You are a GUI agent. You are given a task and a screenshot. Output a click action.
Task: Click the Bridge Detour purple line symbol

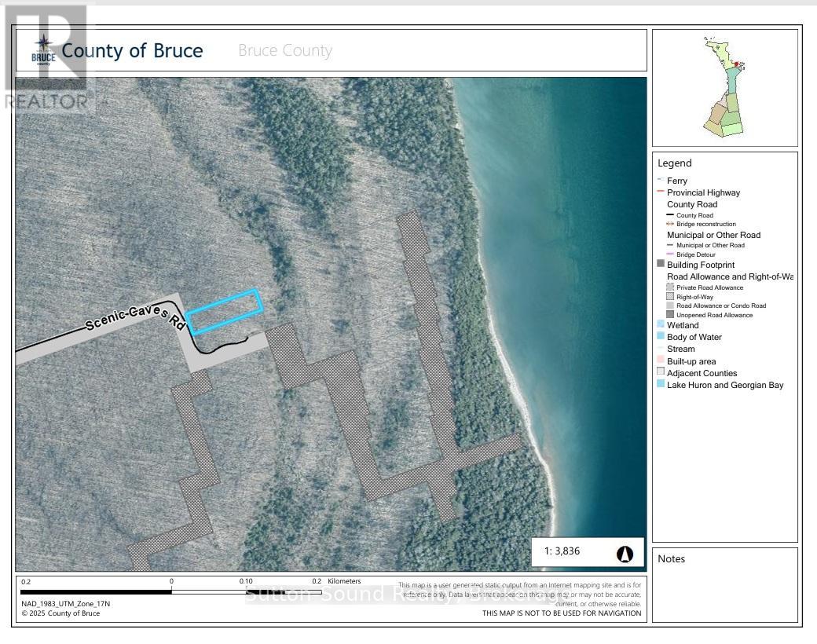pyautogui.click(x=670, y=254)
